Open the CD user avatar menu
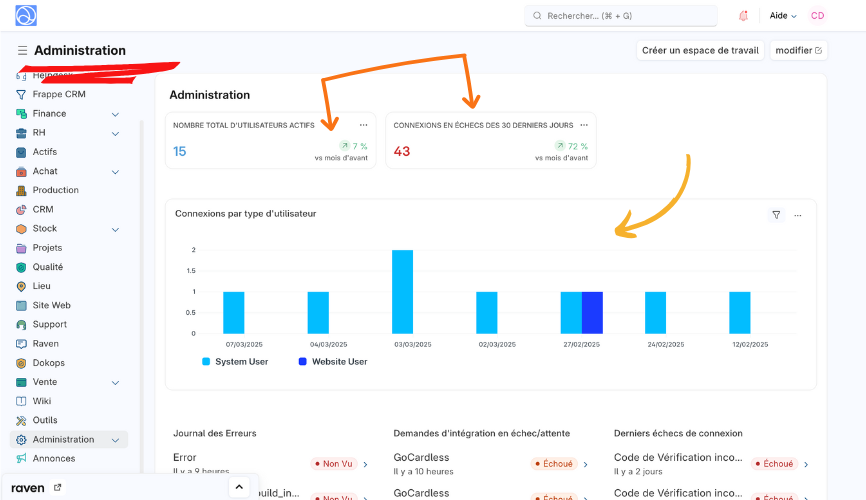866x500 pixels. pyautogui.click(x=817, y=15)
